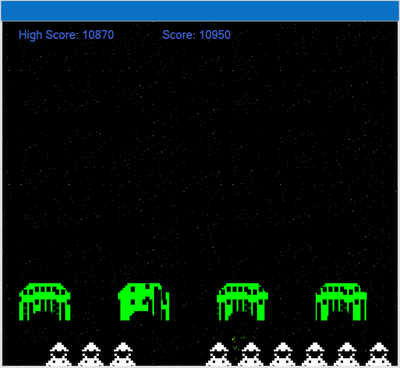Click the white ship just right of green debris
The height and width of the screenshot is (368, 400).
(x=251, y=354)
